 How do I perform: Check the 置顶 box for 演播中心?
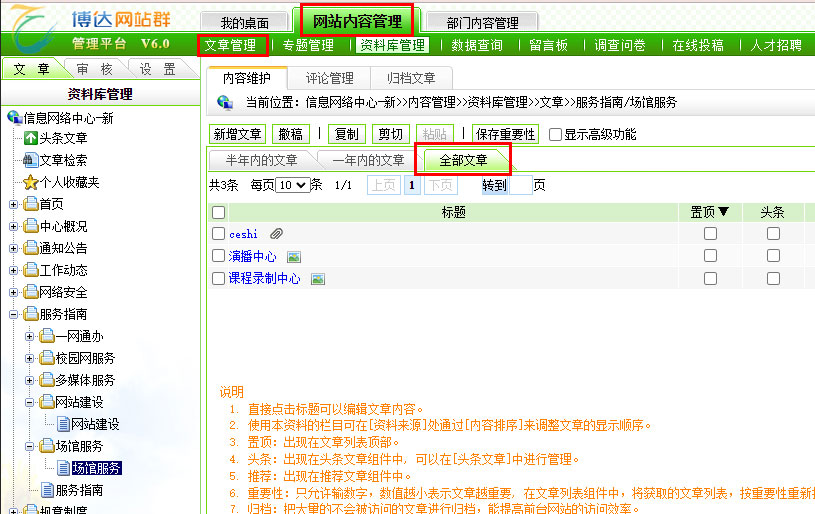pyautogui.click(x=710, y=256)
